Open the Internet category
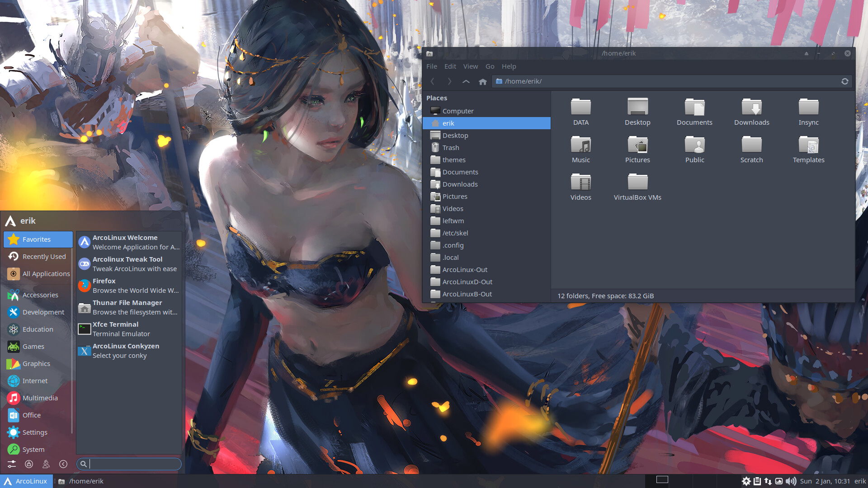Viewport: 868px width, 488px height. (x=38, y=381)
